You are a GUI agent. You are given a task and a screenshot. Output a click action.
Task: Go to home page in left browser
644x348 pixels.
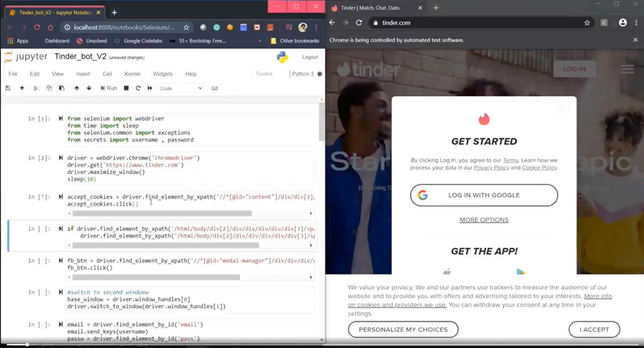point(50,27)
